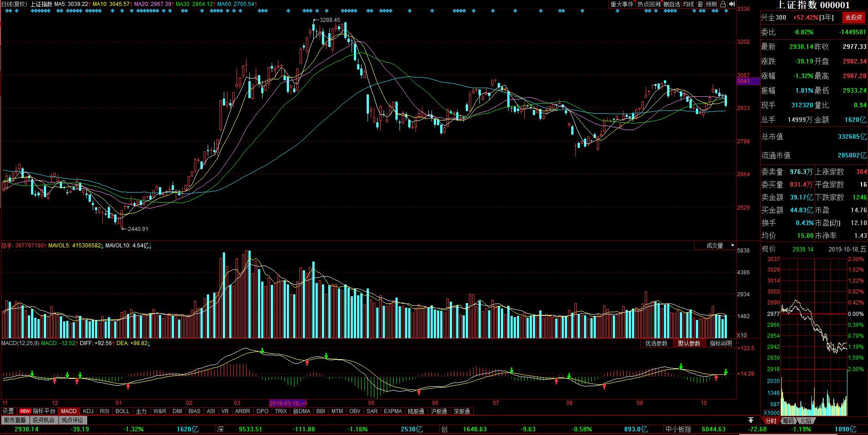Click the arrow-to-bar collapse icon

click(x=732, y=4)
